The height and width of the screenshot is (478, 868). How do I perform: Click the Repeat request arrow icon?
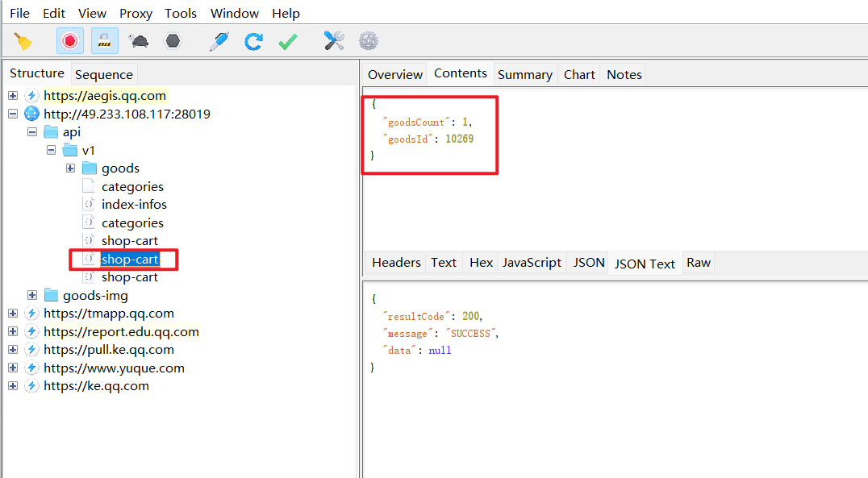(x=253, y=41)
